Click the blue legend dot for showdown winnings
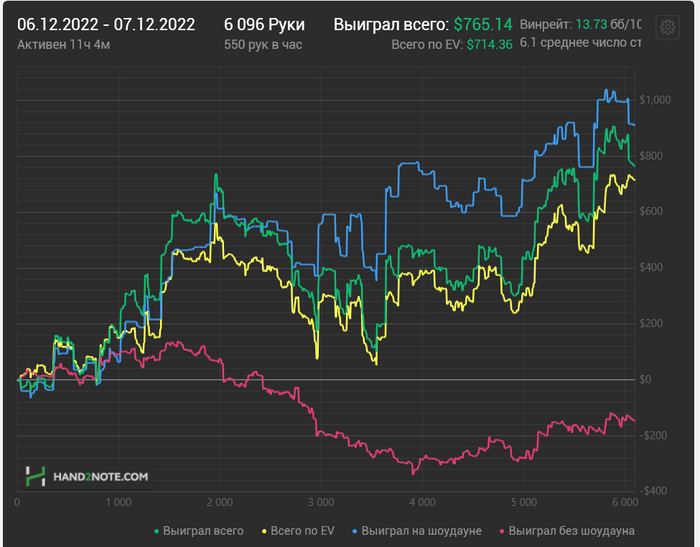Image resolution: width=700 pixels, height=547 pixels. click(355, 531)
